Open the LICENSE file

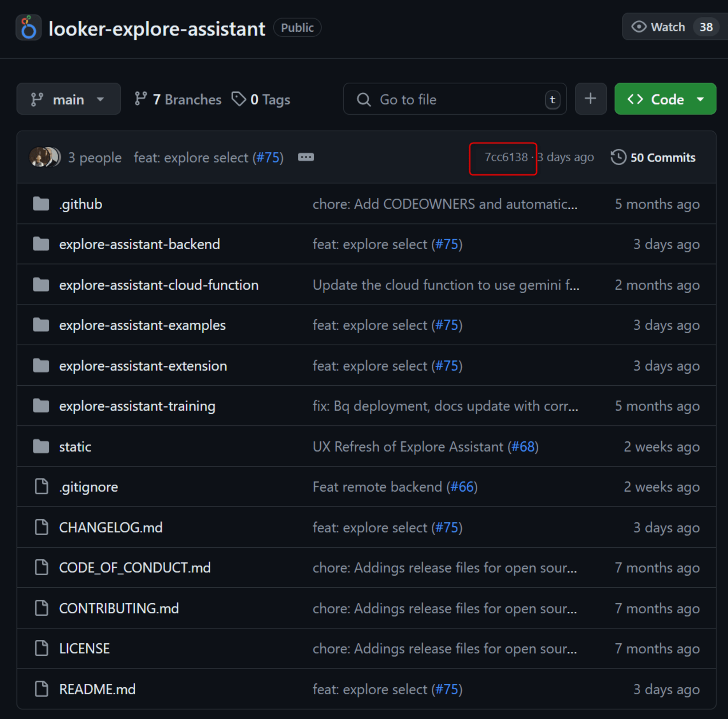pos(84,648)
